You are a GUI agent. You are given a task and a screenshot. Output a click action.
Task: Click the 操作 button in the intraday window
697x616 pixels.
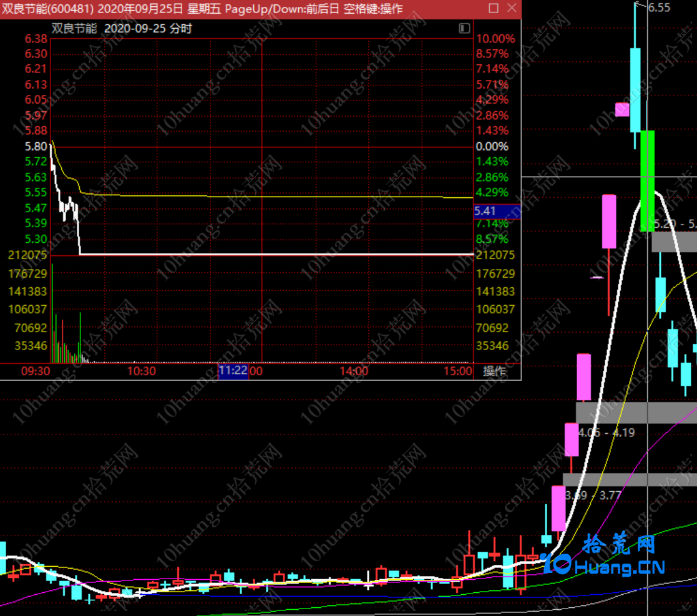494,371
